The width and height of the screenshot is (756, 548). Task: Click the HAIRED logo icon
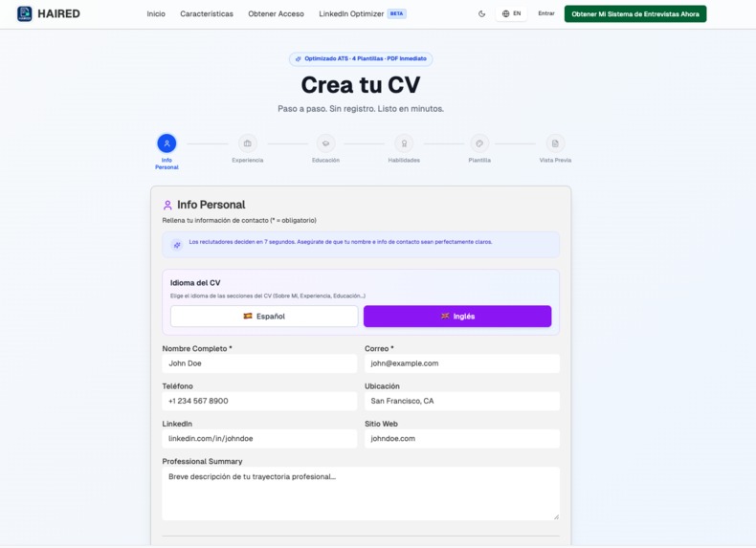pos(24,13)
